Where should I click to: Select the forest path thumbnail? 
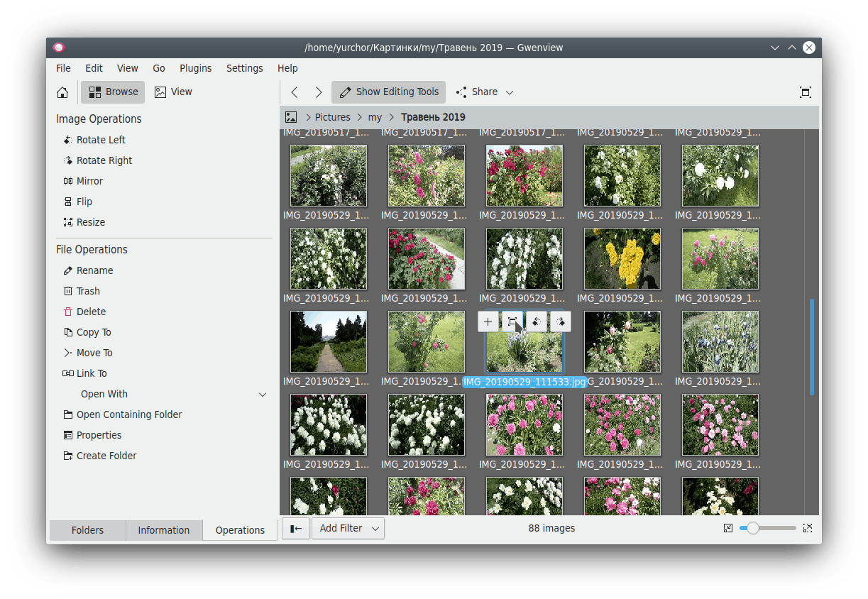(x=329, y=341)
